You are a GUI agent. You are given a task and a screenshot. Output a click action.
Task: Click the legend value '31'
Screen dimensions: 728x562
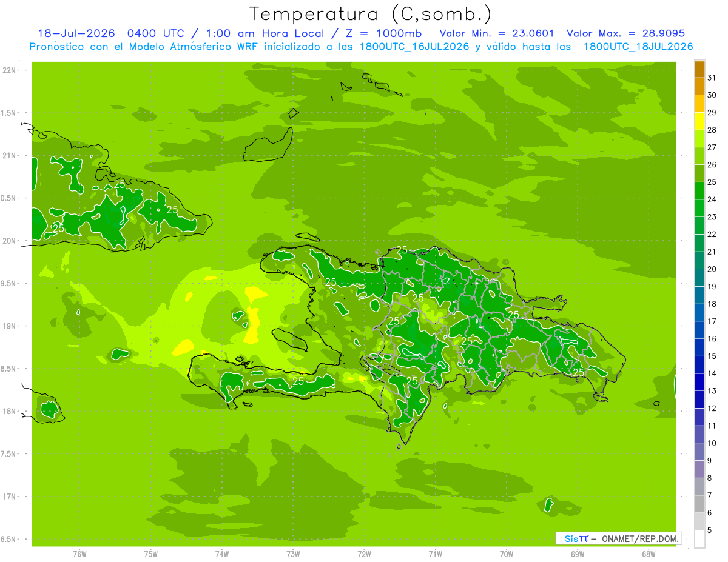pyautogui.click(x=712, y=78)
